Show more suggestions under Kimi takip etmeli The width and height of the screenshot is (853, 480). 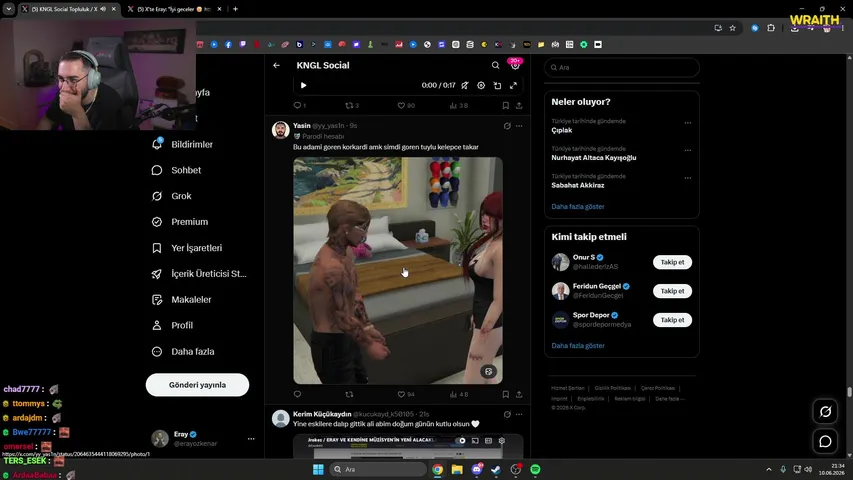(x=578, y=346)
